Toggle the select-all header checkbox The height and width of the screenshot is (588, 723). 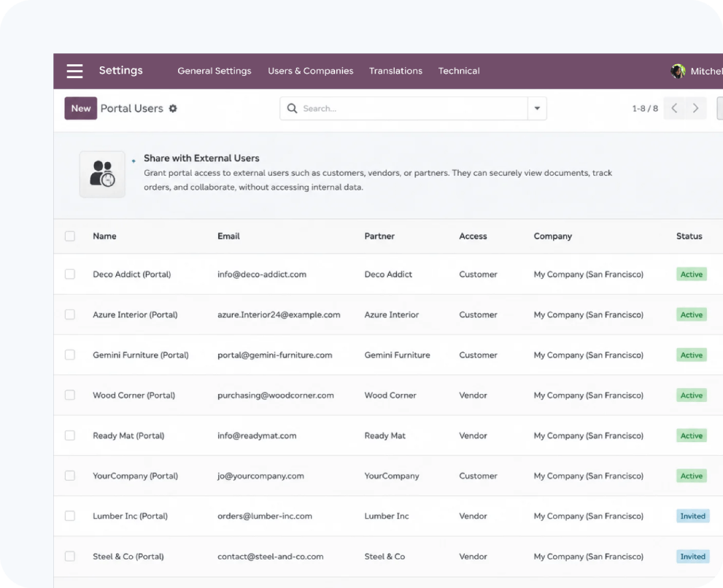click(70, 236)
